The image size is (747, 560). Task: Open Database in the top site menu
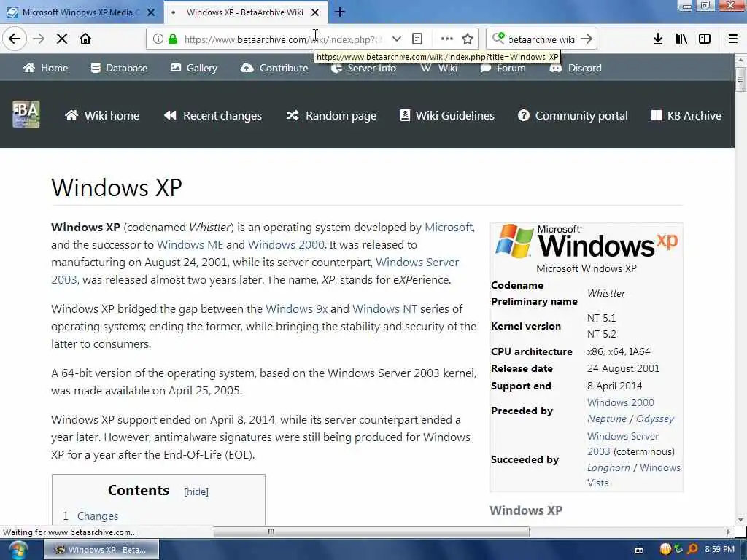pyautogui.click(x=119, y=68)
